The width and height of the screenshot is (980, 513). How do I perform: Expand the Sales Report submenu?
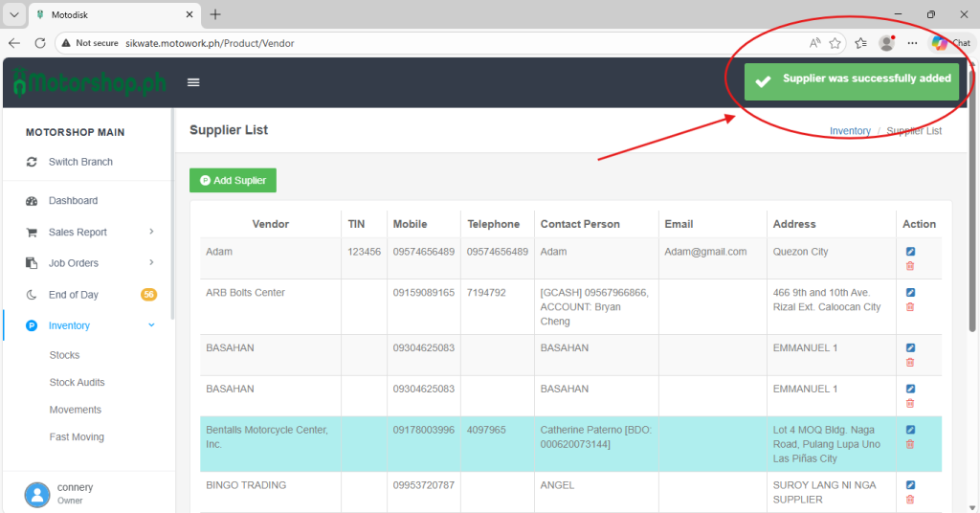pyautogui.click(x=151, y=232)
